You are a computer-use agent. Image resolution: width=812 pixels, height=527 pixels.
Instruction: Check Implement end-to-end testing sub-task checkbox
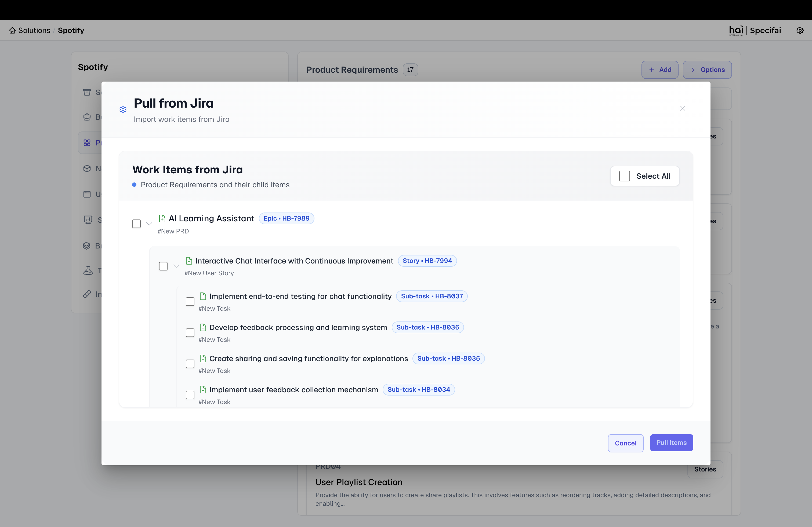(190, 301)
